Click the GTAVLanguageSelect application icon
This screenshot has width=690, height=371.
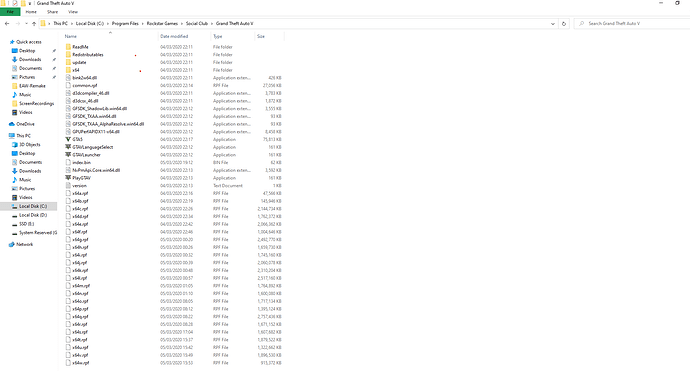68,147
